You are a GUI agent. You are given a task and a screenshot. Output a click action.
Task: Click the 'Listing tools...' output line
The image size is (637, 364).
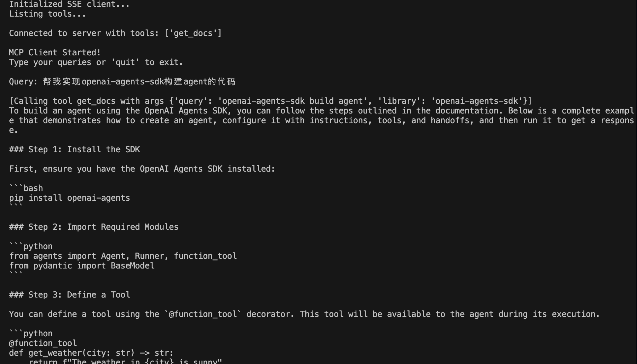pyautogui.click(x=47, y=14)
